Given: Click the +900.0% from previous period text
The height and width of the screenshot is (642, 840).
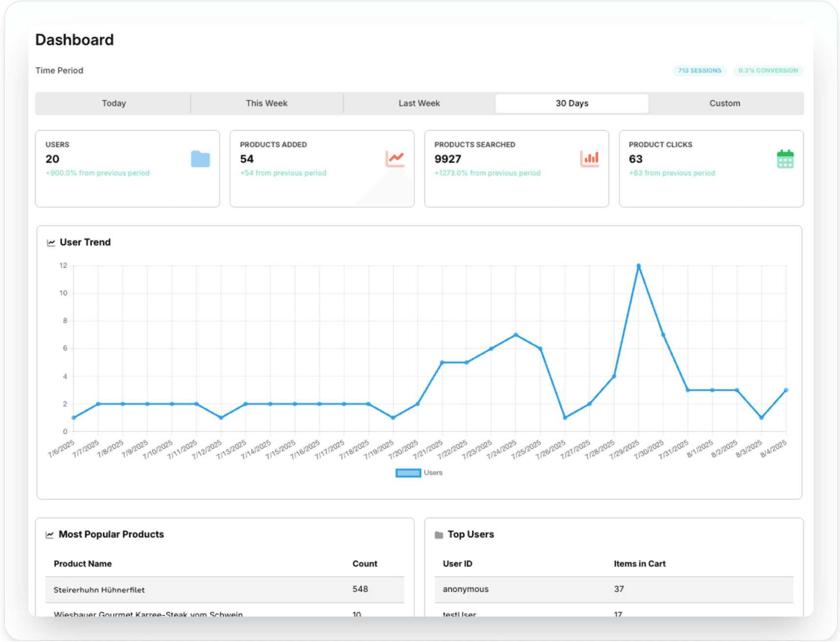Looking at the screenshot, I should (97, 173).
